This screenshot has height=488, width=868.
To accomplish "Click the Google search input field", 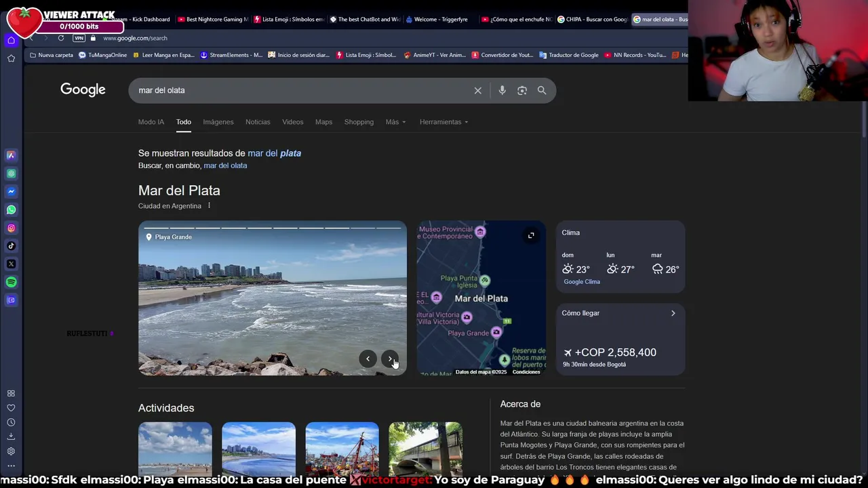I will point(302,90).
